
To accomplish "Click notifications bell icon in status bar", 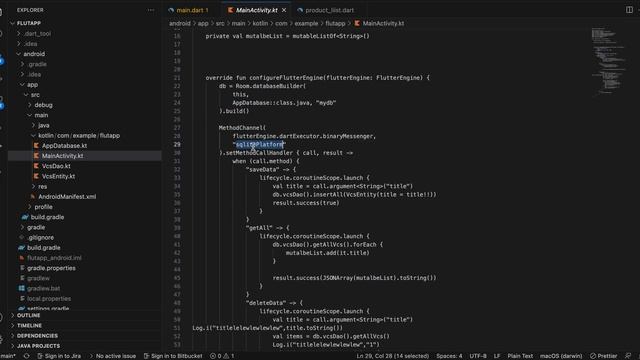I will [628, 356].
